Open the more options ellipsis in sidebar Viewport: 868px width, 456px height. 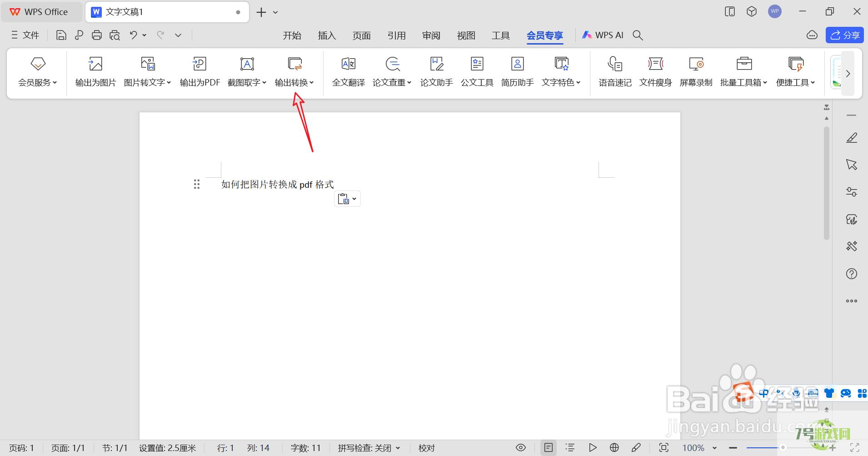[x=852, y=301]
